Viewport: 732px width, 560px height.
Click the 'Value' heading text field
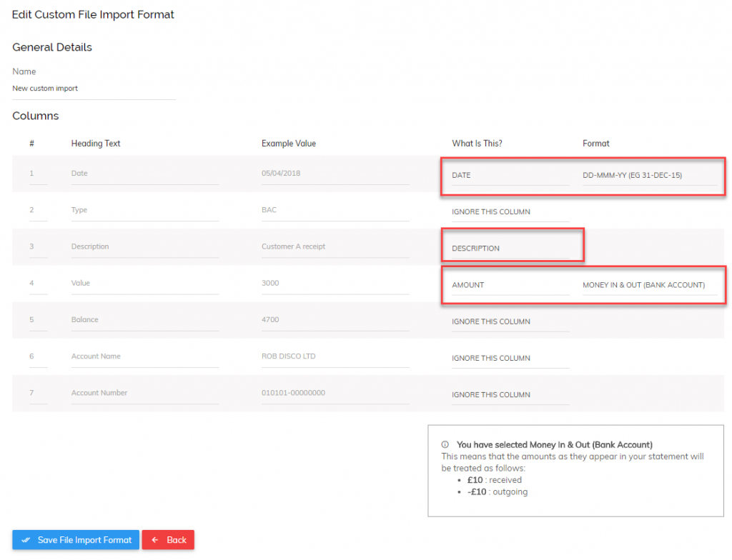pos(144,284)
